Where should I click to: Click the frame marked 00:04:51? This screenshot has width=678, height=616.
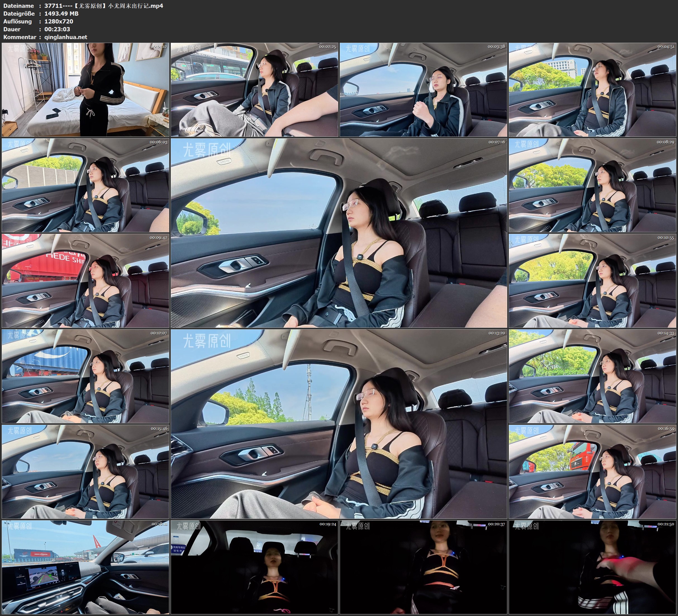(593, 89)
